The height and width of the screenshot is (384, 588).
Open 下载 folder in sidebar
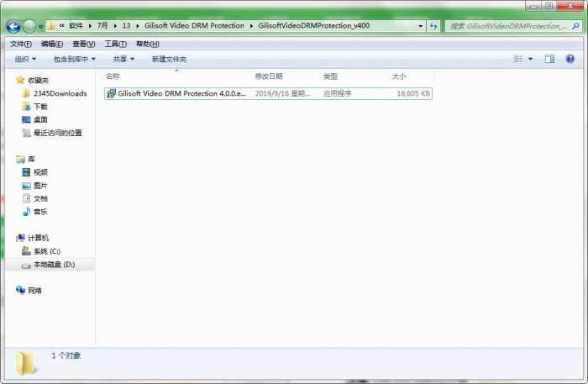pos(40,107)
